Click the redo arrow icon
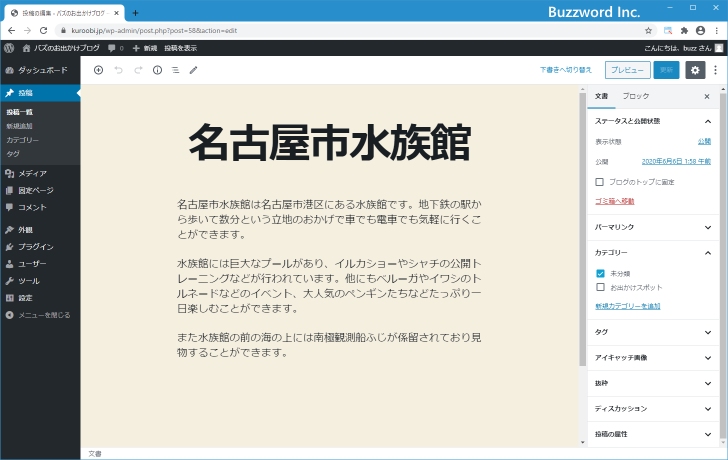The image size is (728, 460). [138, 70]
